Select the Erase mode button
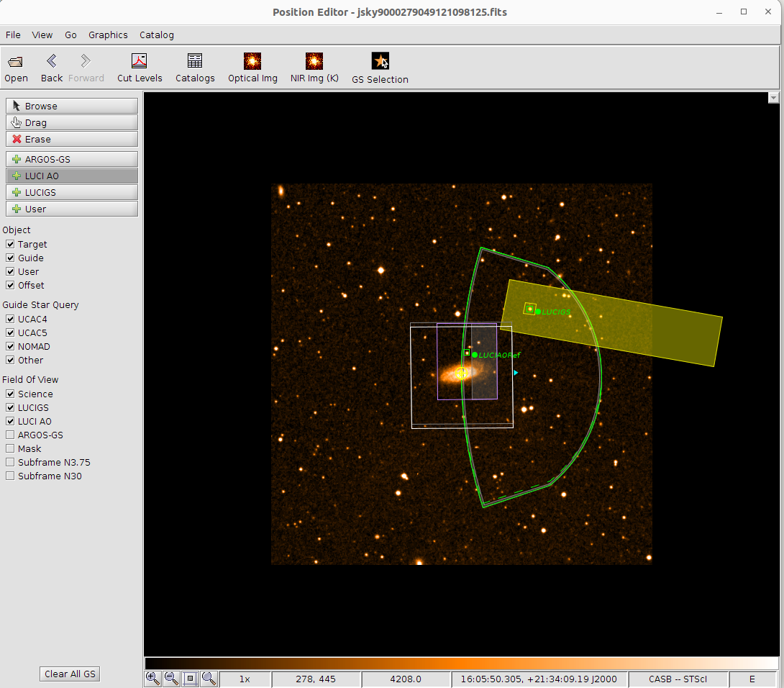The width and height of the screenshot is (784, 688). click(72, 139)
